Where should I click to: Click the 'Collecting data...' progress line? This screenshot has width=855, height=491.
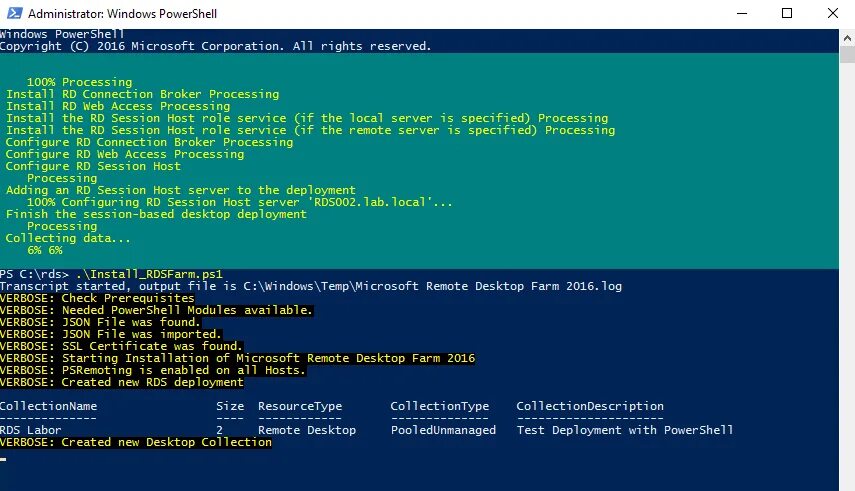click(x=68, y=238)
